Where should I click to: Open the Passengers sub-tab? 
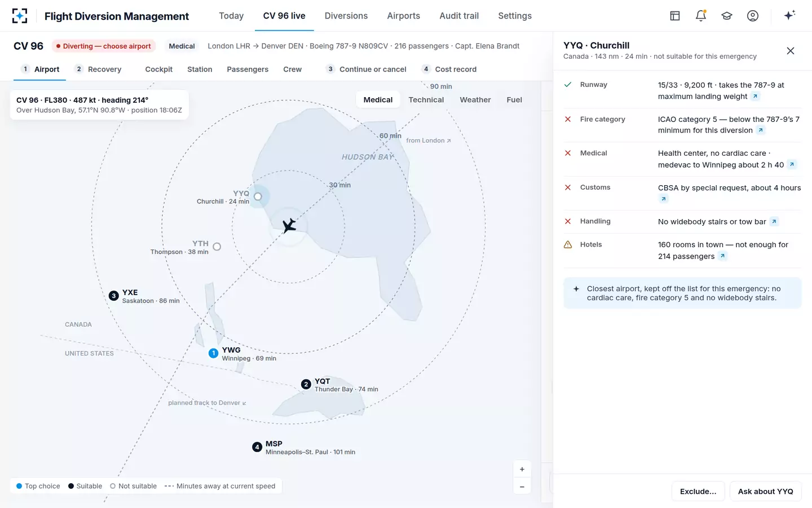pos(248,69)
